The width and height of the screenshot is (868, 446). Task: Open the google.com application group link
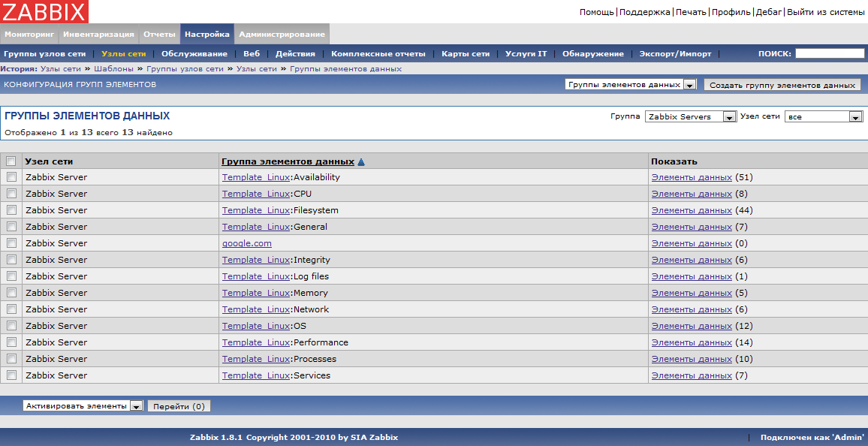pyautogui.click(x=247, y=243)
